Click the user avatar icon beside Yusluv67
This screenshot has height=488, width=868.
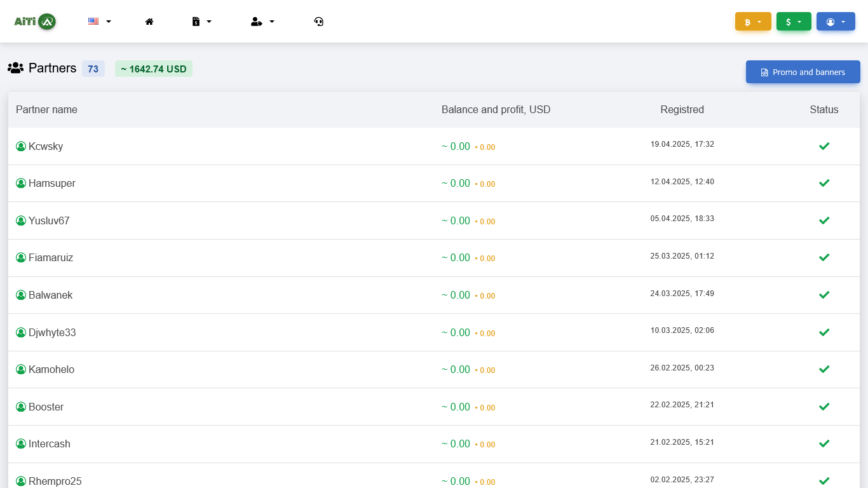[x=21, y=220]
